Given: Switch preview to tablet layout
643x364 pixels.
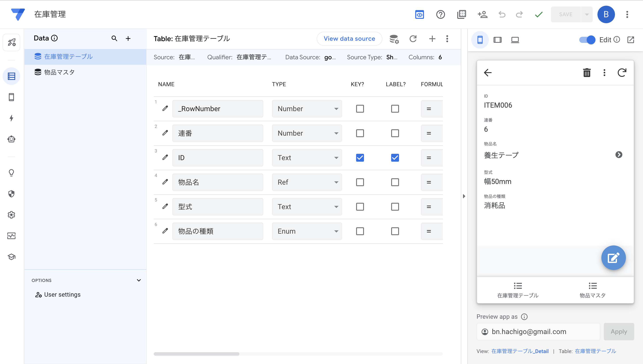Looking at the screenshot, I should [497, 40].
